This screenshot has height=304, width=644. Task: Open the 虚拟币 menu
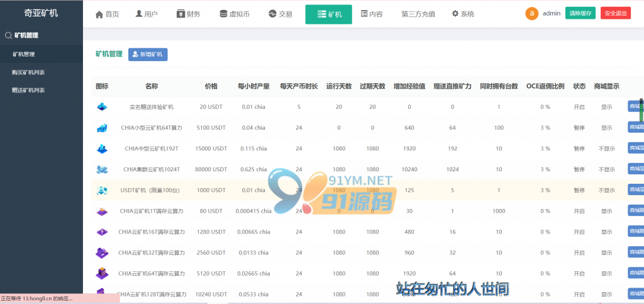(x=235, y=14)
